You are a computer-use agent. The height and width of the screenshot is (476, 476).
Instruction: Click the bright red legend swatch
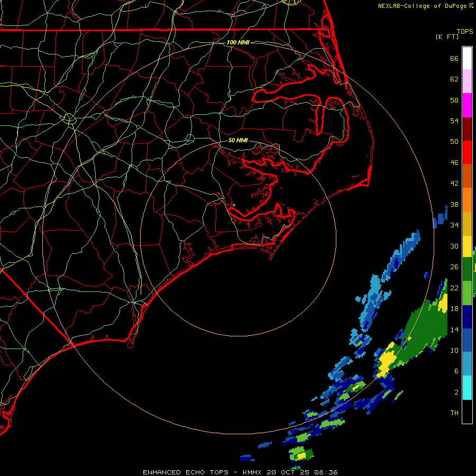[x=467, y=152]
